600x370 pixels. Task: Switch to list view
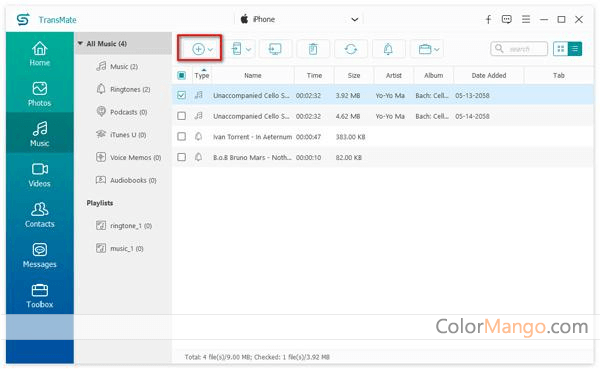tap(575, 49)
